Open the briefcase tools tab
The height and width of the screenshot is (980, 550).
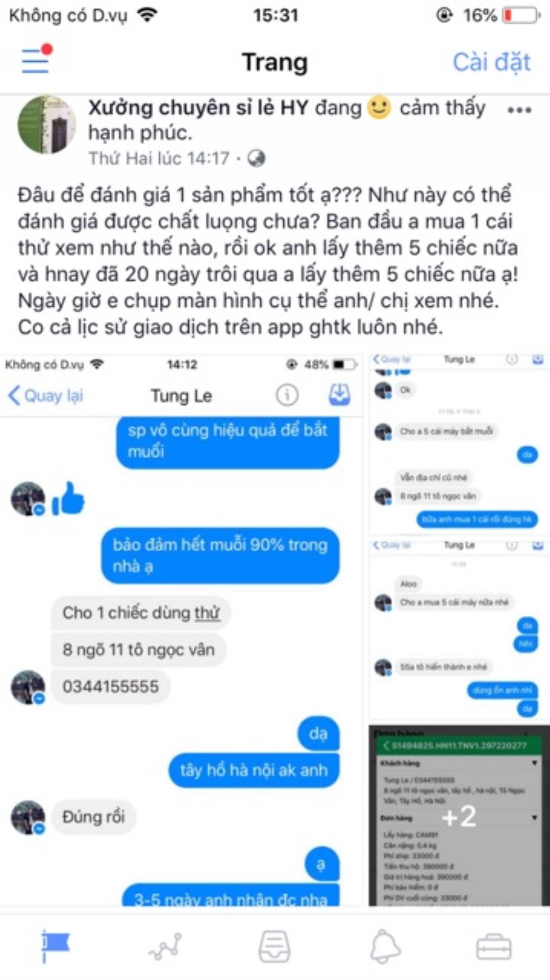click(x=494, y=946)
